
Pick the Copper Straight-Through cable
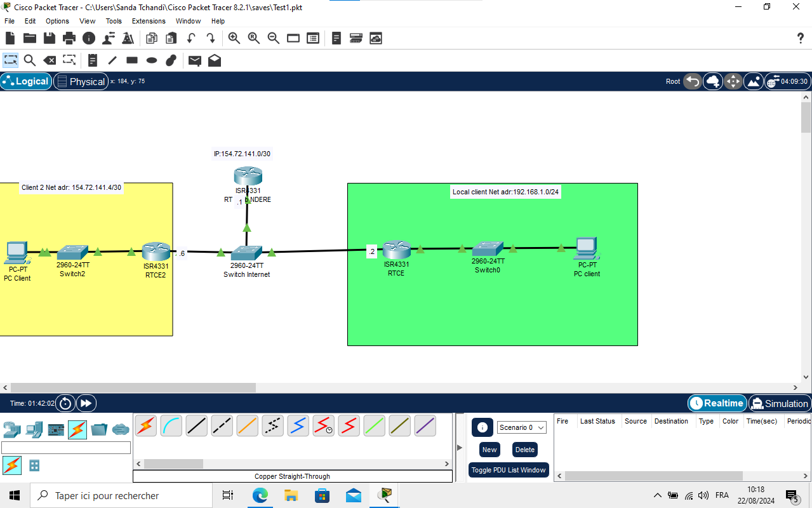(x=197, y=425)
